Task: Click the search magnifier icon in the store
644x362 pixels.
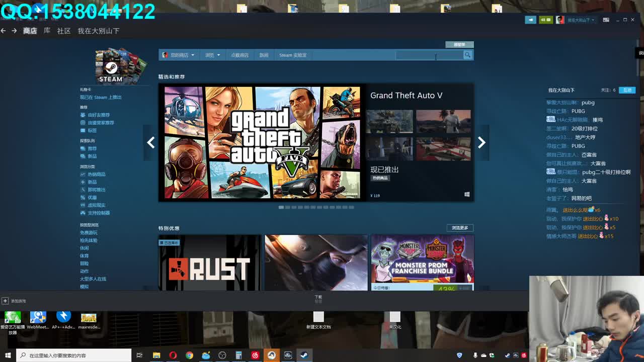Action: (x=468, y=55)
